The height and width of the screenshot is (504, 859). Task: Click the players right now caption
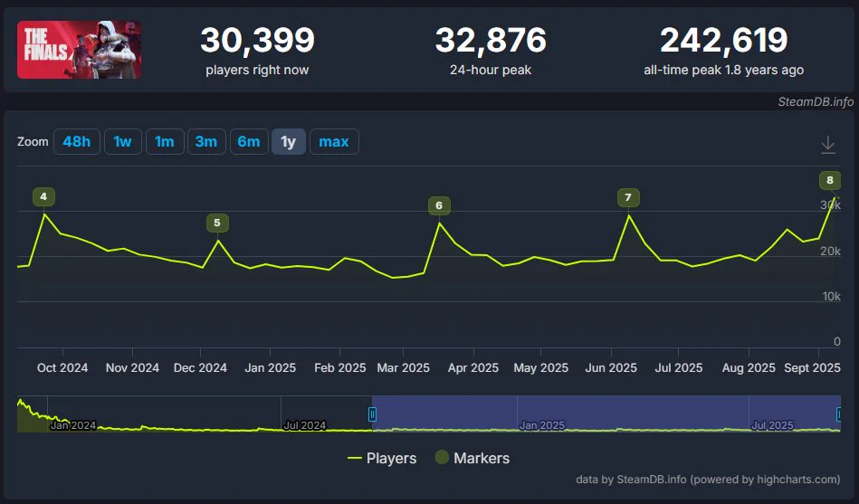click(x=257, y=70)
